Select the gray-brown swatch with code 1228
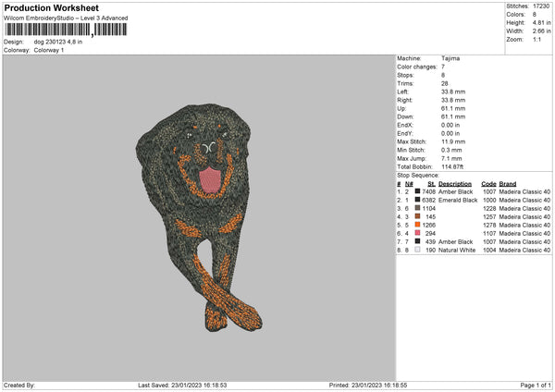This screenshot has width=555, height=392. click(x=418, y=208)
